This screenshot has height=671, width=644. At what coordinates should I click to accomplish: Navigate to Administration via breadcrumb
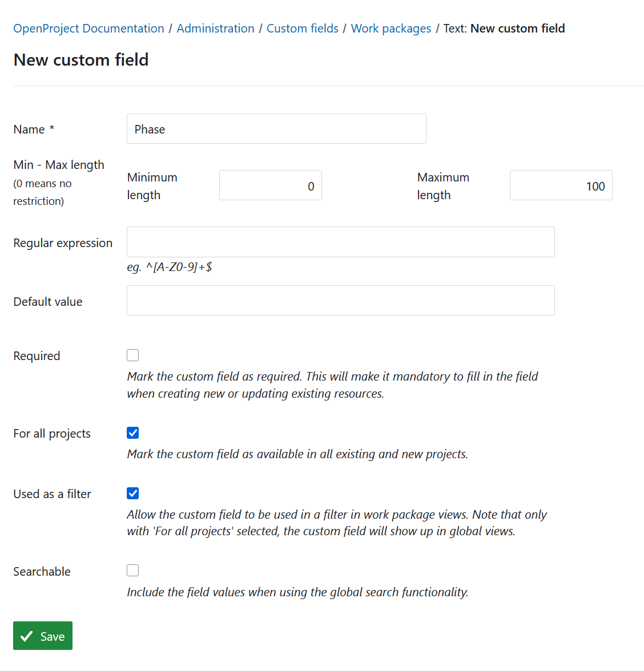(x=215, y=28)
